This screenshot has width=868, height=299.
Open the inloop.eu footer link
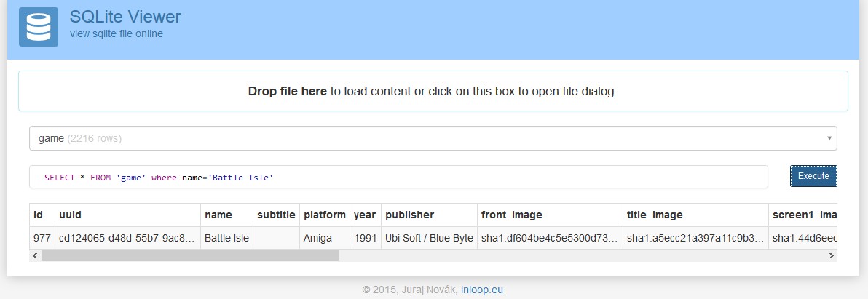pos(481,290)
